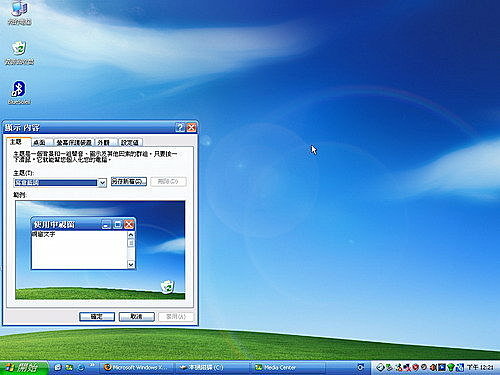Click the theme preview sample image
The width and height of the screenshot is (500, 375).
(100, 250)
